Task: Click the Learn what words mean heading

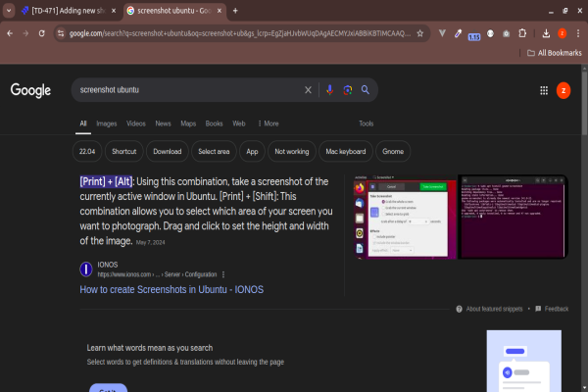Action: 150,348
